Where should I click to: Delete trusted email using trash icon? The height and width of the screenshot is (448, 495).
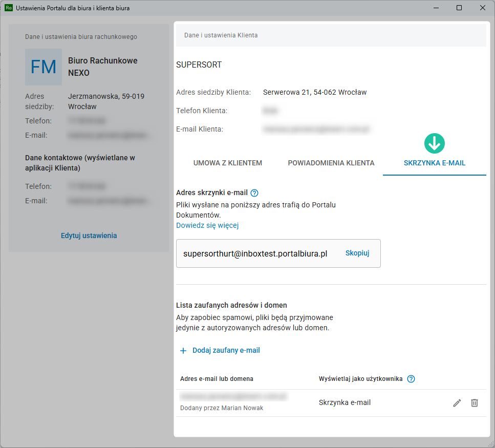click(x=475, y=403)
